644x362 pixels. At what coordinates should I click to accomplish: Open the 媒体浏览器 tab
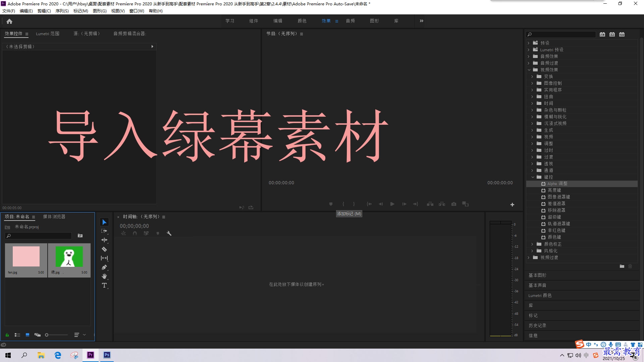coord(54,217)
